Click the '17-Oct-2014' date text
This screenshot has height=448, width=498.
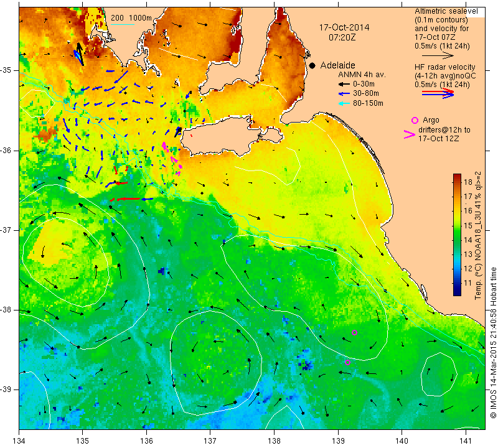click(344, 27)
